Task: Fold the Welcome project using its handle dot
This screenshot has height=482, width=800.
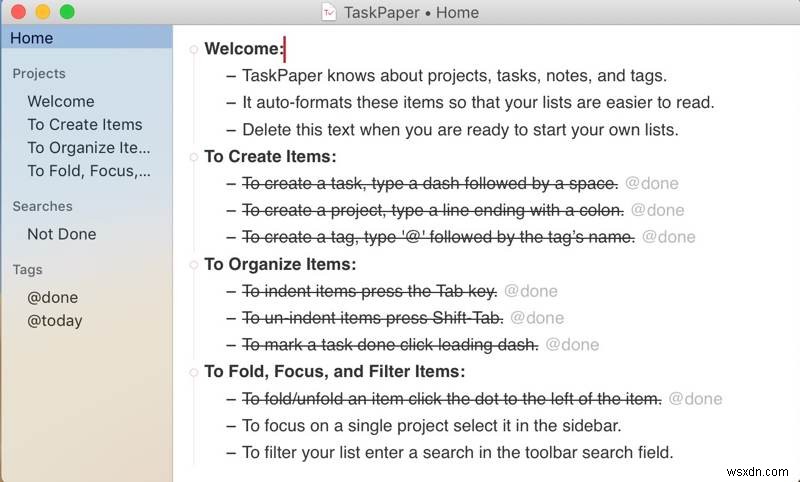Action: [x=194, y=48]
